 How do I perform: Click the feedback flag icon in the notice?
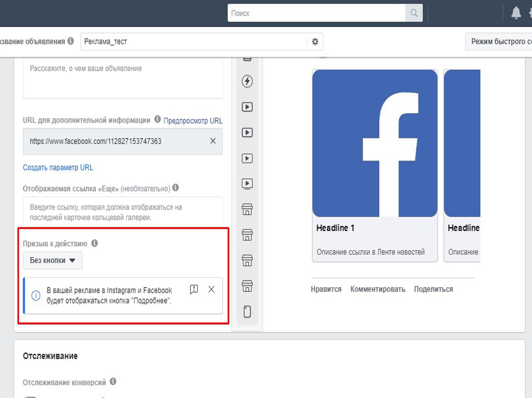pos(194,289)
